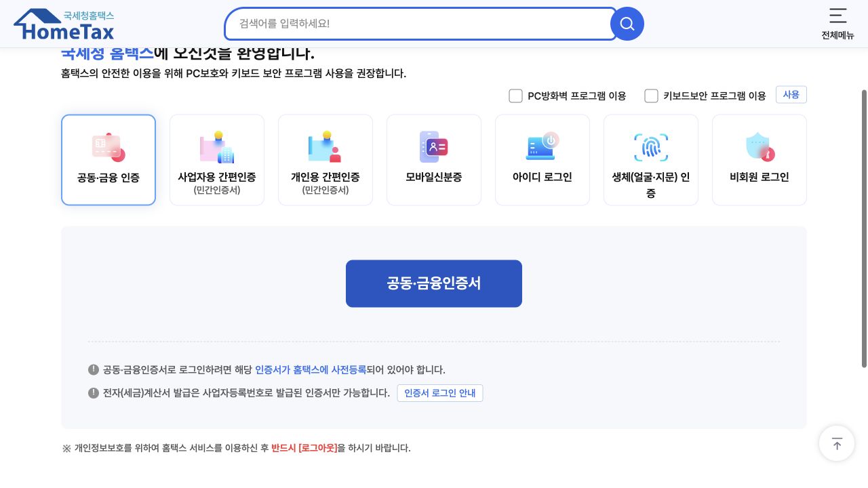
Task: Click the page vertical scrollbar
Action: click(864, 228)
